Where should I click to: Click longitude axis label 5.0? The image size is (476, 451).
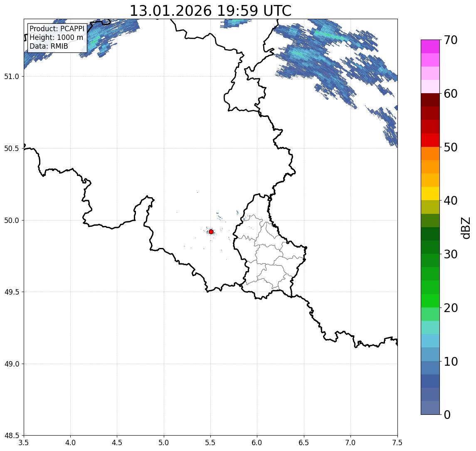[x=164, y=443]
